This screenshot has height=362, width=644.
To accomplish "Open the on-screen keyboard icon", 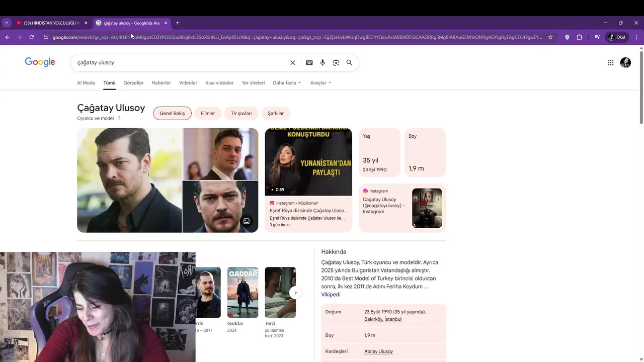I will [x=309, y=63].
